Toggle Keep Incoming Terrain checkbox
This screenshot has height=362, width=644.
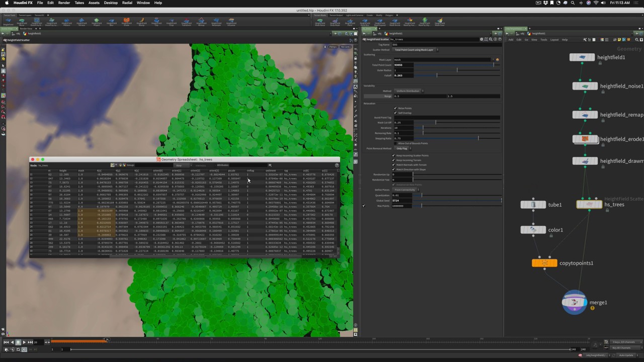393,160
